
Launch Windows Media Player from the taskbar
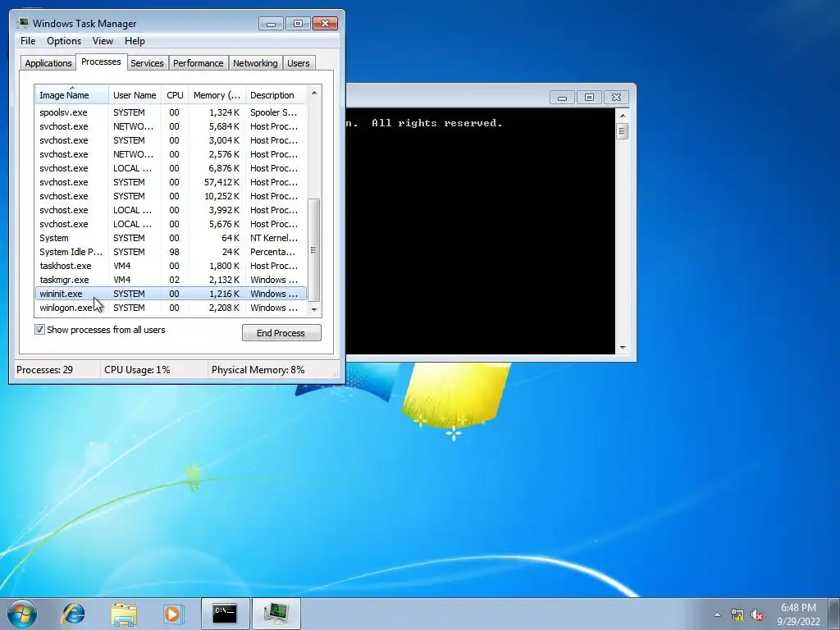pyautogui.click(x=173, y=614)
